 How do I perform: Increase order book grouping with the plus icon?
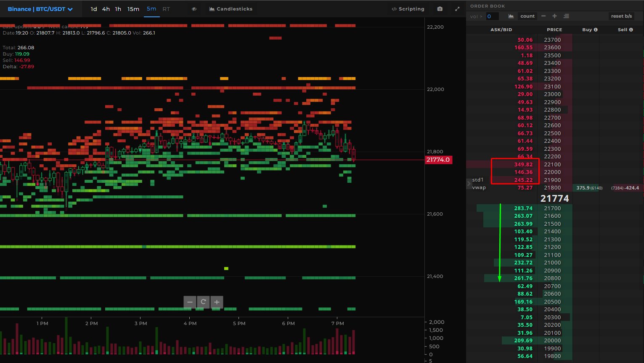(x=555, y=16)
